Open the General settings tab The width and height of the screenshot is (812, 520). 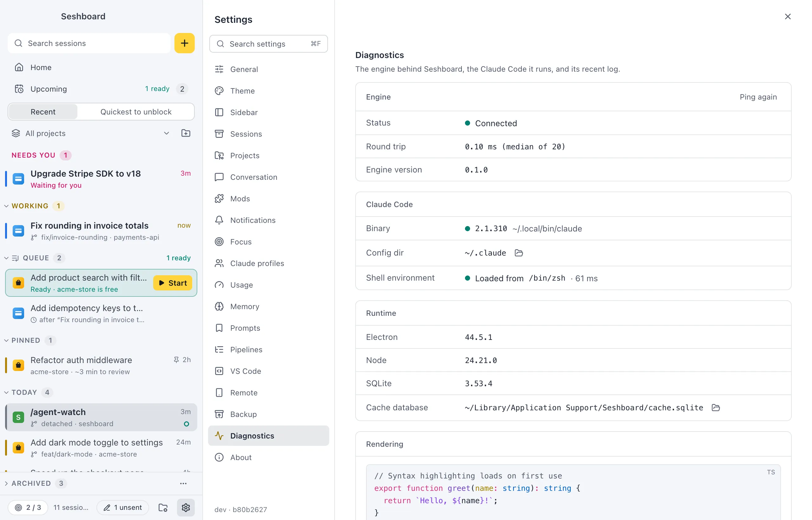tap(269, 69)
